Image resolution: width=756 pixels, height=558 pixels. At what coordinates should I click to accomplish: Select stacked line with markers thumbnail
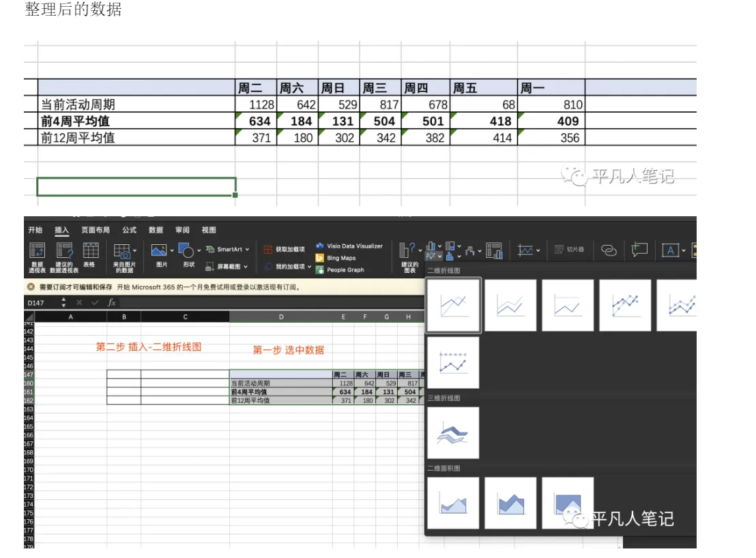(677, 306)
